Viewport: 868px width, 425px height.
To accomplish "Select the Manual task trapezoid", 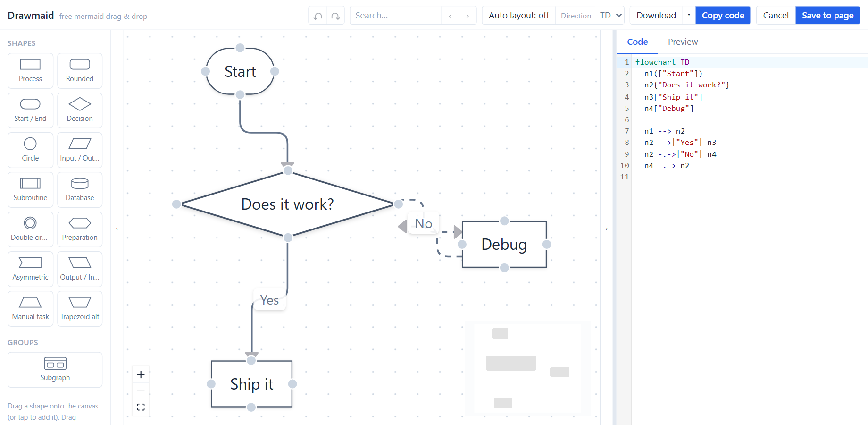I will click(x=30, y=309).
